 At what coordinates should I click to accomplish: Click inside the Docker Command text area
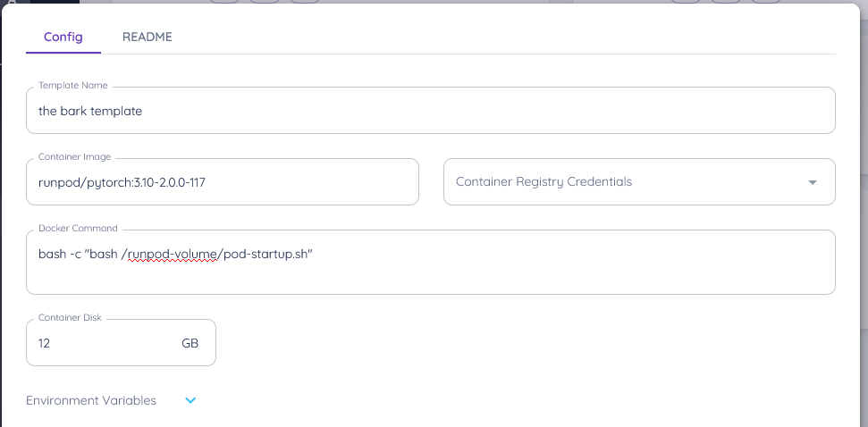tap(429, 272)
